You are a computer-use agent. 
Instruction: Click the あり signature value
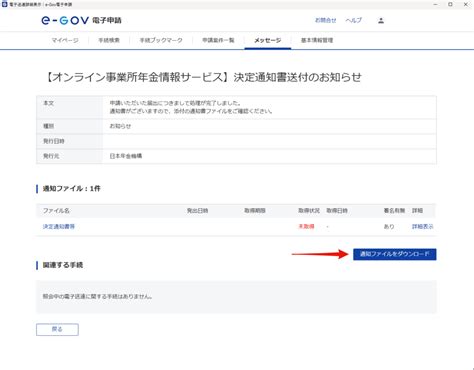click(x=389, y=227)
